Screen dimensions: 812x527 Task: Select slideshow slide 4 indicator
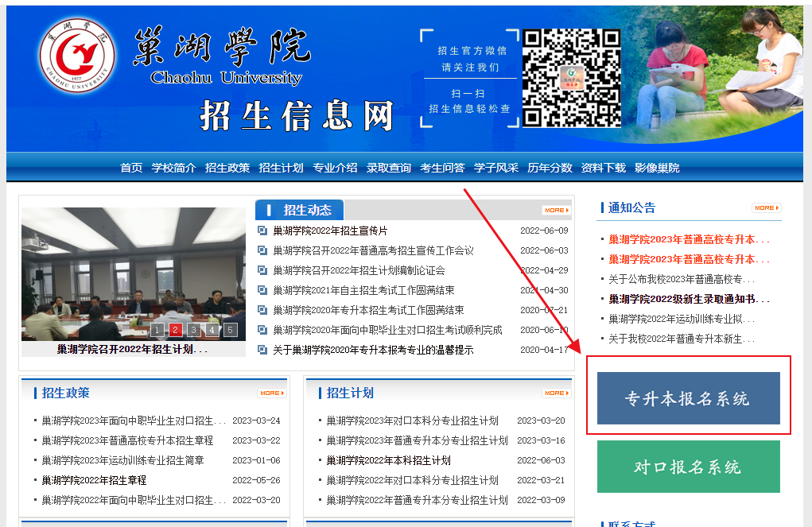coord(212,330)
